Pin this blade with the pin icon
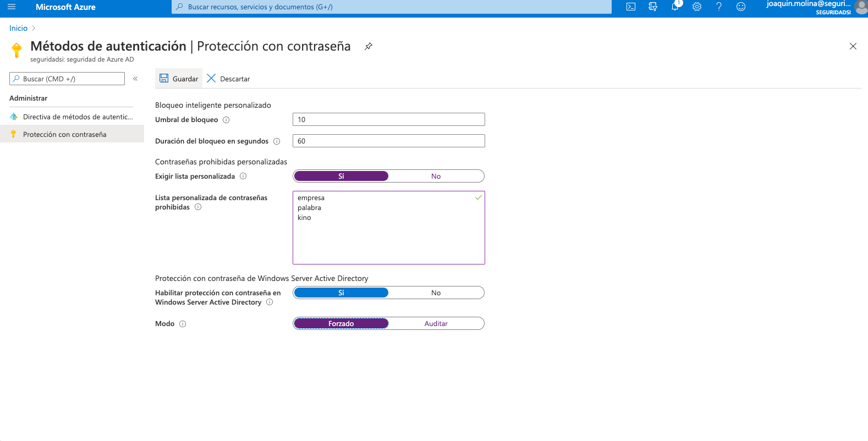This screenshot has height=441, width=868. 369,46
